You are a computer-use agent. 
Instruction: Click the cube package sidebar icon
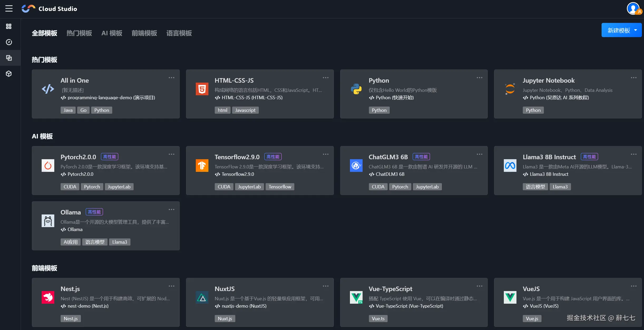(x=9, y=74)
